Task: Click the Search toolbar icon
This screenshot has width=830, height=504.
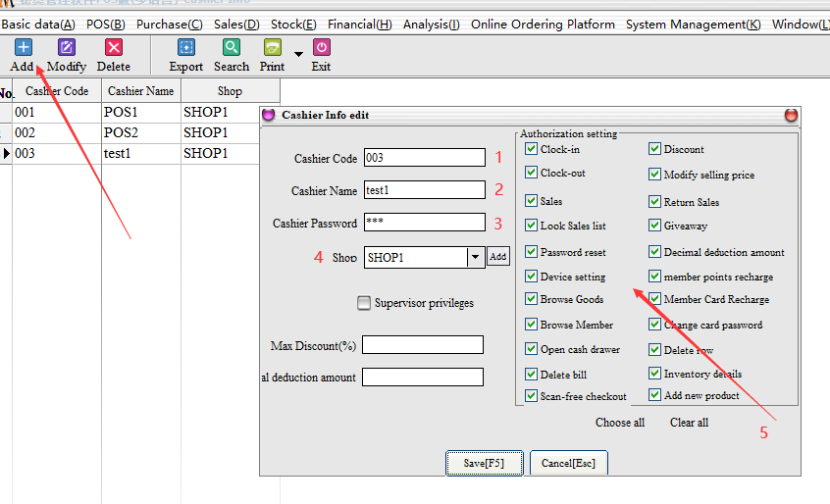Action: tap(231, 47)
